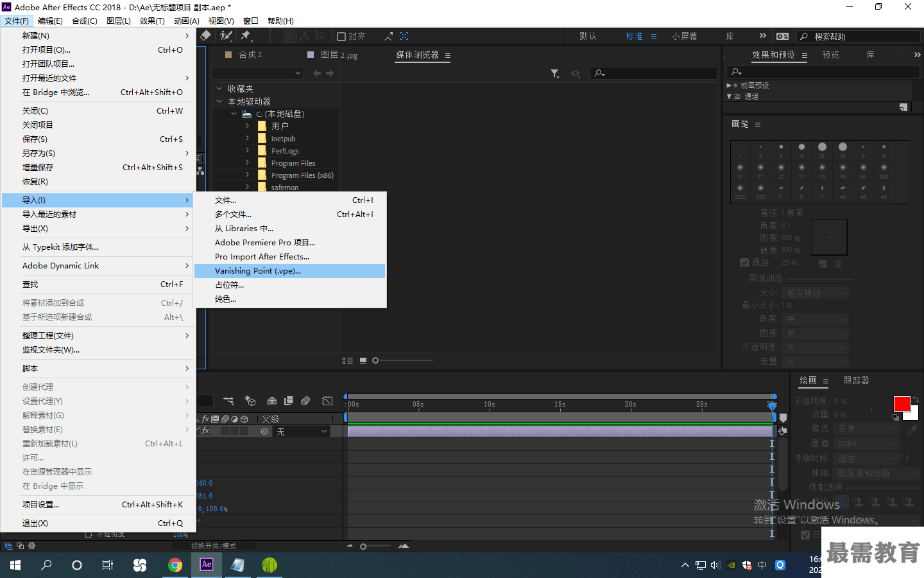
Task: Open the 编辑(E) menu
Action: 50,21
